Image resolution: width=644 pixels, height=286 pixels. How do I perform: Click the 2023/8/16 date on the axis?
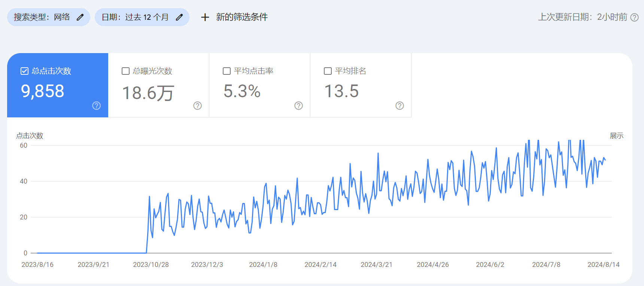coord(37,265)
